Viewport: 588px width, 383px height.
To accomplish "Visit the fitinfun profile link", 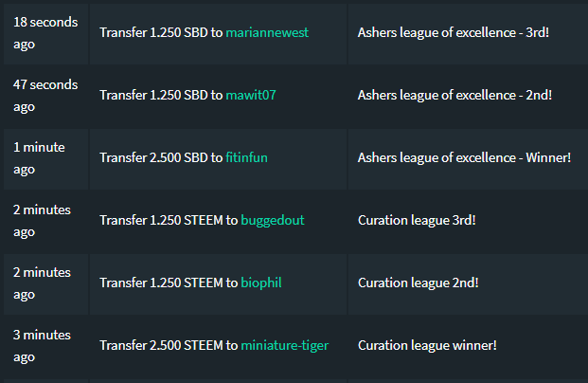I will point(246,157).
